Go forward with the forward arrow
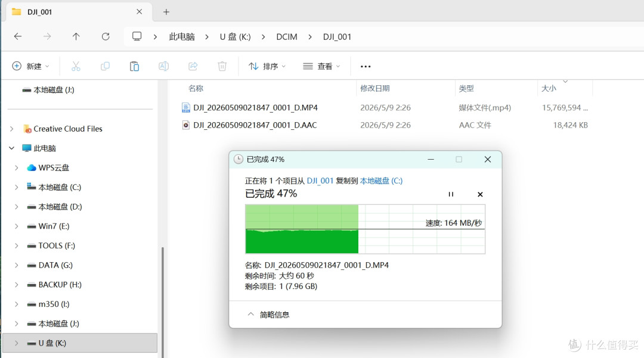Screen dimensions: 644x358 [x=47, y=36]
